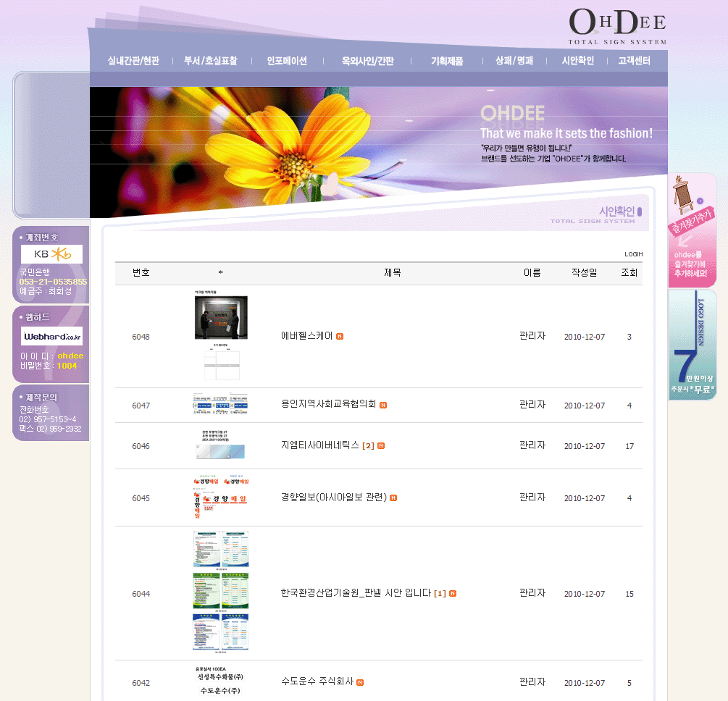Click thumbnail image of post 6042

[x=220, y=681]
